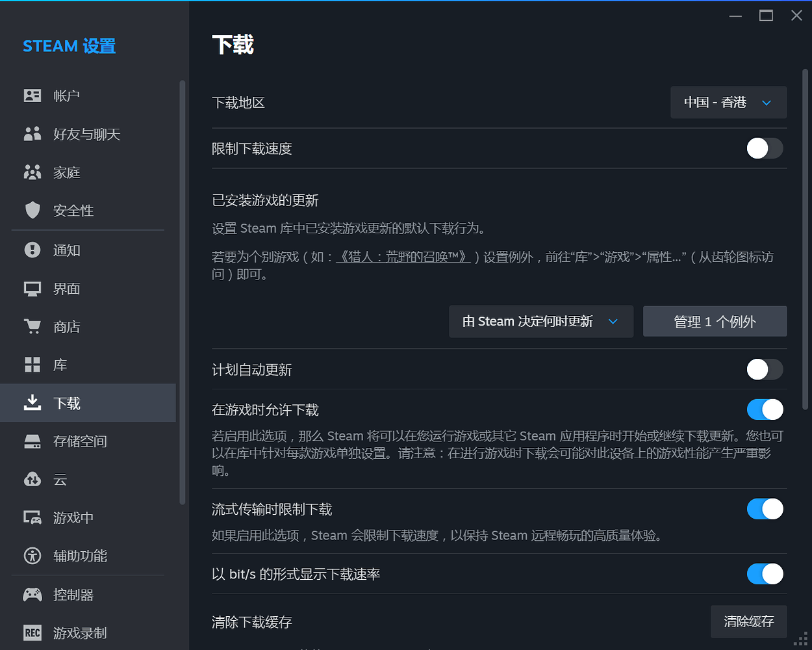Maximize the settings window

pos(766,16)
